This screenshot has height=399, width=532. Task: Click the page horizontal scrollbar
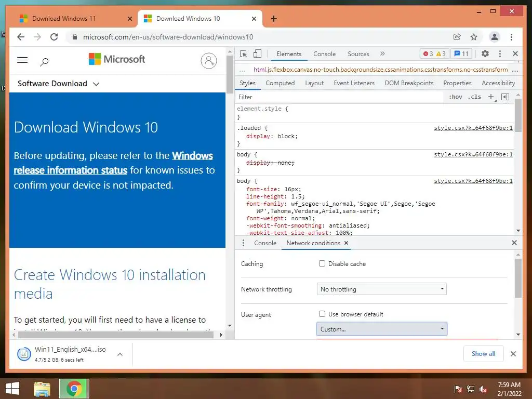[x=117, y=335]
